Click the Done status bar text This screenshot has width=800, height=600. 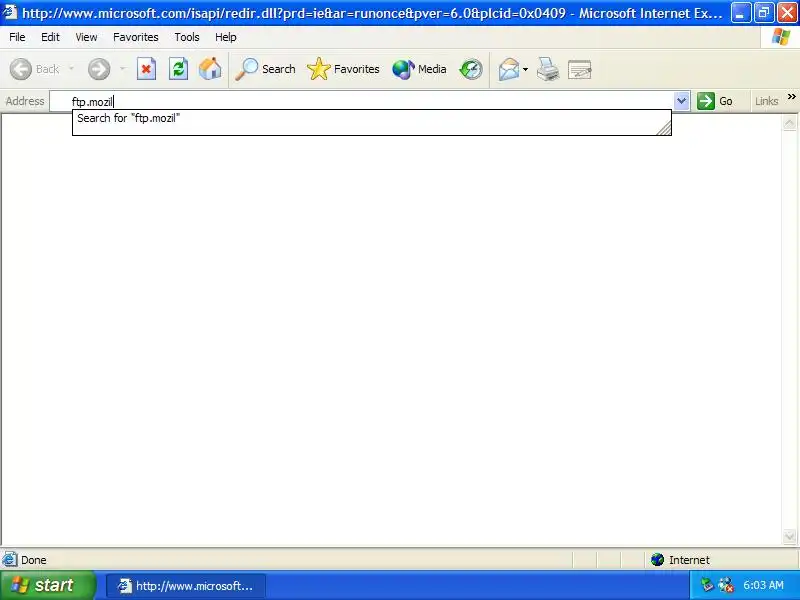pyautogui.click(x=34, y=560)
